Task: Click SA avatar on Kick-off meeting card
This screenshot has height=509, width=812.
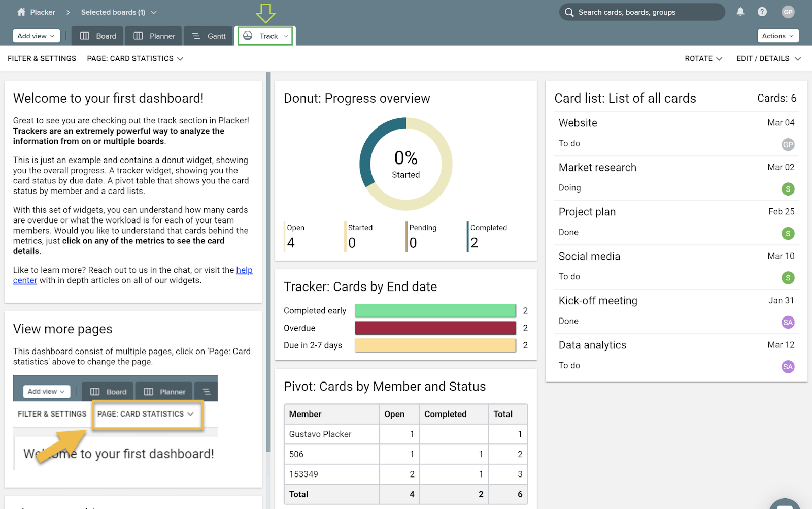Action: point(788,322)
